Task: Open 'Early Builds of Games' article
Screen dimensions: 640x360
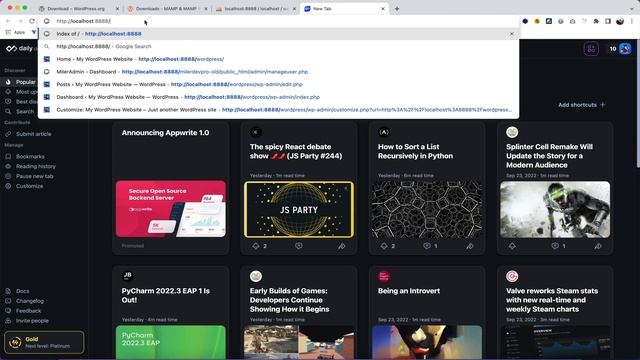Action: 289,300
